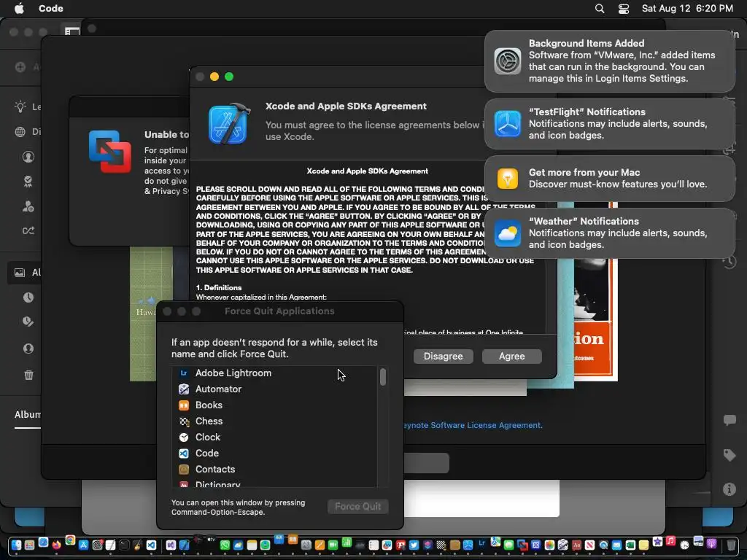The width and height of the screenshot is (747, 560).
Task: Open Finder from the Dock
Action: [x=16, y=545]
